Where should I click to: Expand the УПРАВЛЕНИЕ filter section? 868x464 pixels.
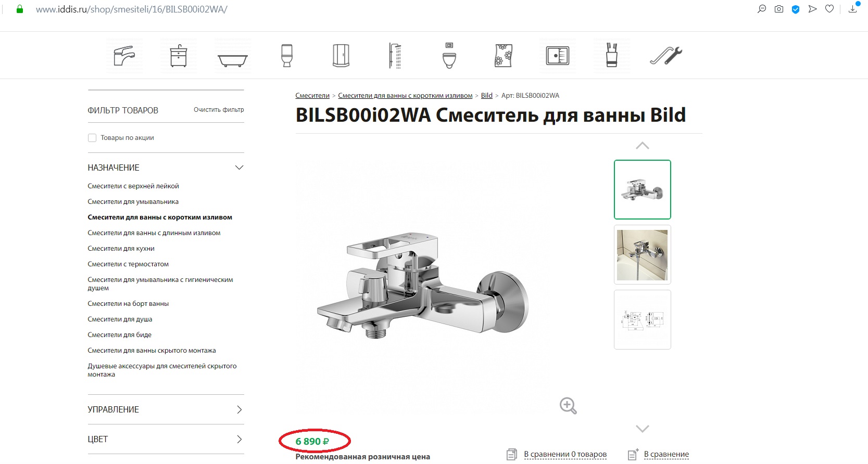[x=240, y=410]
